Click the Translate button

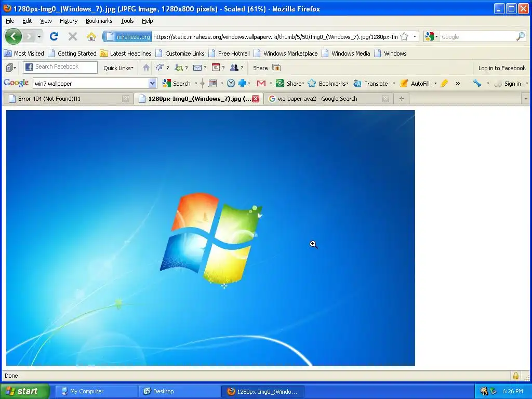[x=371, y=84]
